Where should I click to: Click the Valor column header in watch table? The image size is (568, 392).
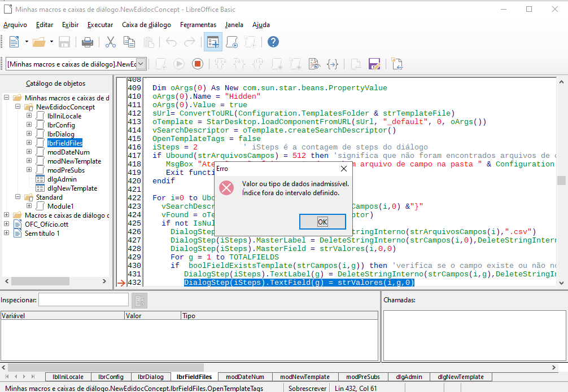click(x=152, y=316)
